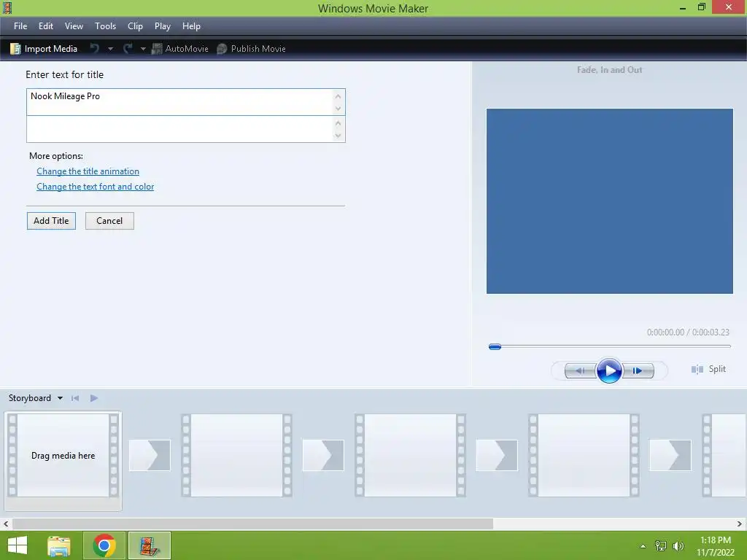
Task: Open the Tools menu
Action: click(x=105, y=26)
